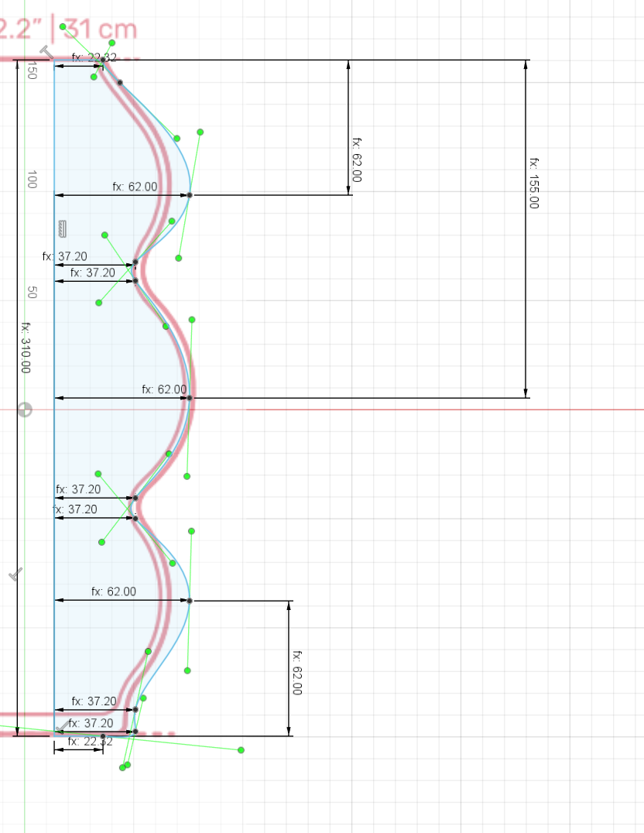Click the uppermost horizontal fx: 62.00 dimension
644x833 pixels.
[135, 187]
